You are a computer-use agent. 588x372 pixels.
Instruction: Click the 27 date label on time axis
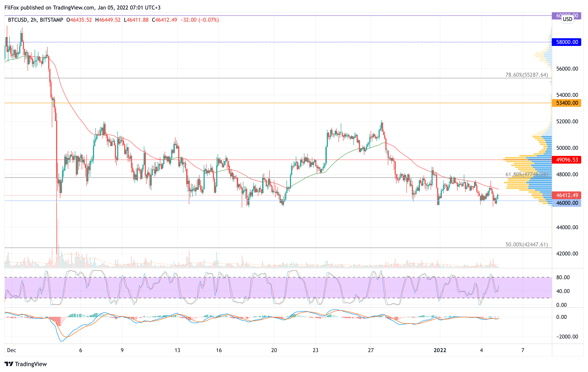[x=371, y=350]
